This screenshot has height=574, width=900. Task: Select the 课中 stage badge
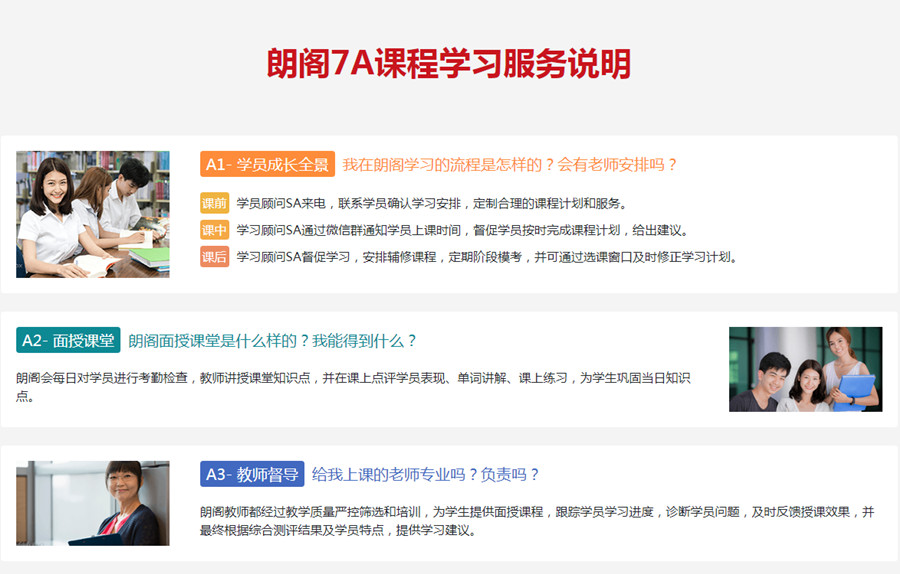[x=215, y=230]
